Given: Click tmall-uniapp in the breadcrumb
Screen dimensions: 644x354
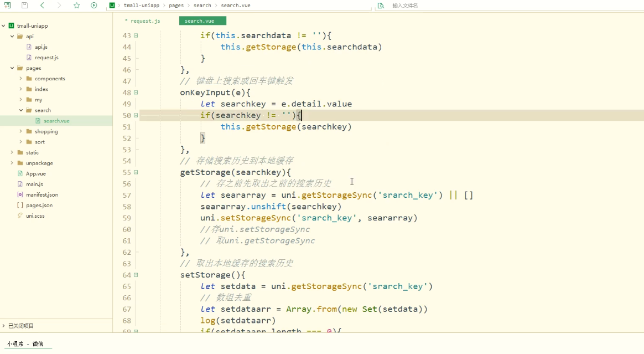Looking at the screenshot, I should point(141,6).
